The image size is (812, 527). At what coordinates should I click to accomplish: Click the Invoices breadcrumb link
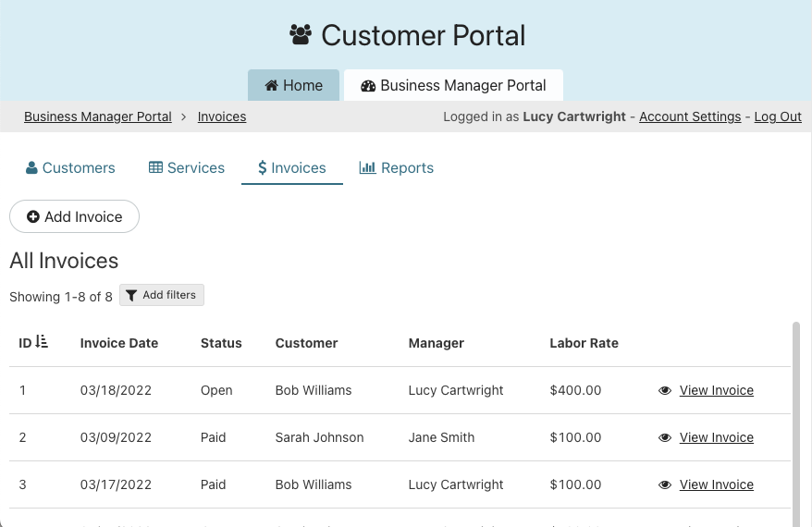pyautogui.click(x=222, y=116)
